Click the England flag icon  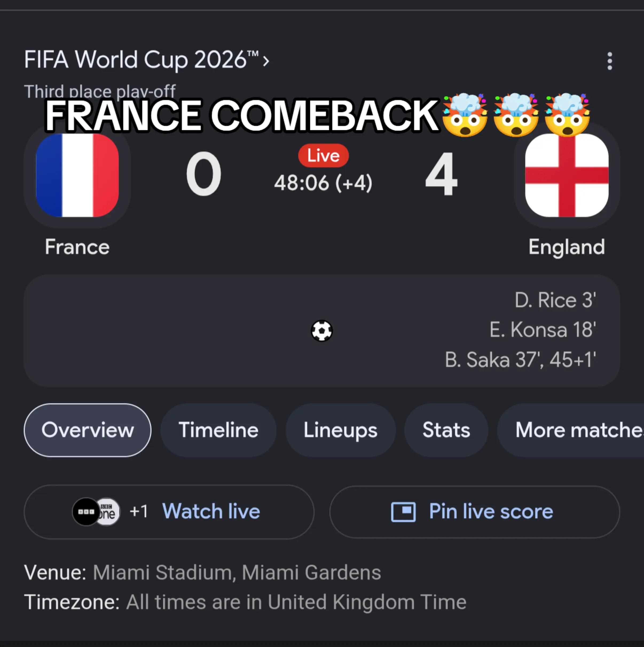point(567,175)
